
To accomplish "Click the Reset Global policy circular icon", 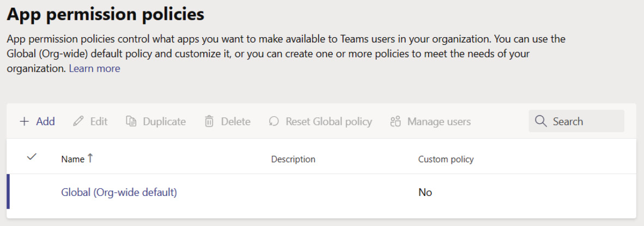I will (x=274, y=122).
